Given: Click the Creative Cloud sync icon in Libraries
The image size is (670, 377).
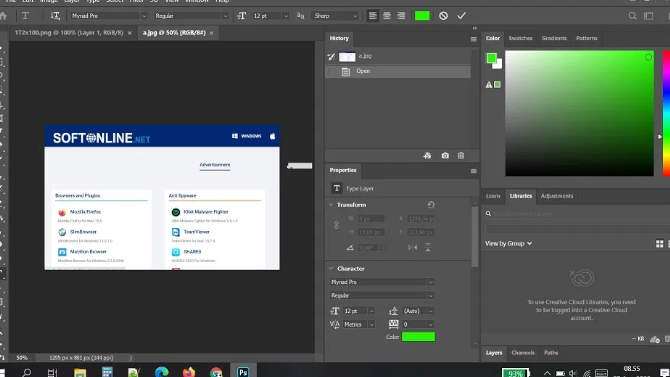Looking at the screenshot, I should [654, 340].
